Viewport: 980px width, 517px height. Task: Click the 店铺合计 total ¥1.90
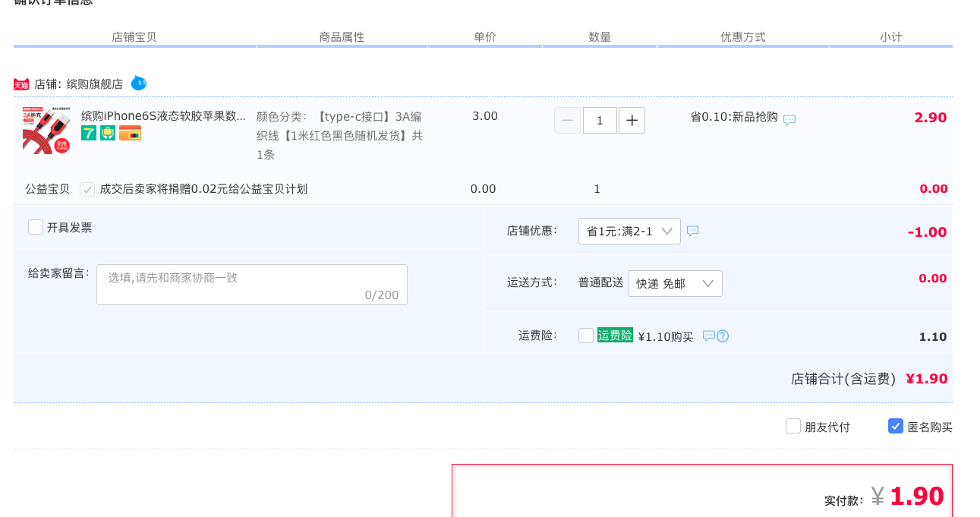pos(927,378)
